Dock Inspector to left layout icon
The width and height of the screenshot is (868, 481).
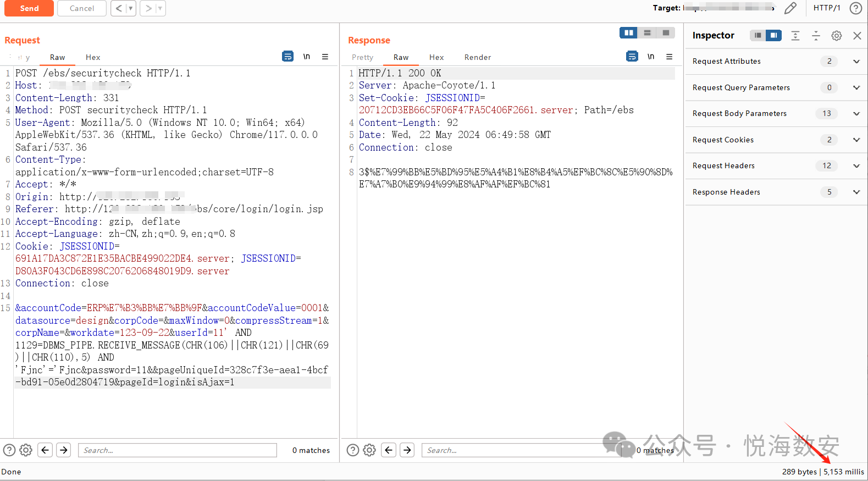[758, 35]
